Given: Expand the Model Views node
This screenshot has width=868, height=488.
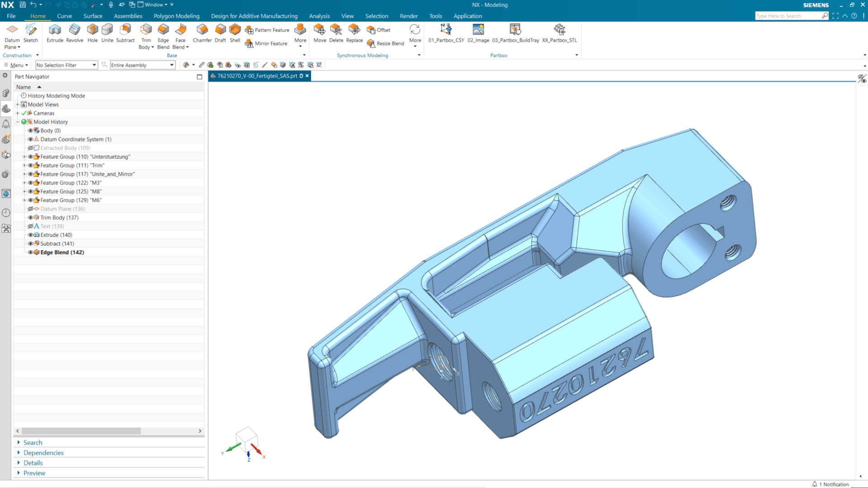Looking at the screenshot, I should [18, 104].
